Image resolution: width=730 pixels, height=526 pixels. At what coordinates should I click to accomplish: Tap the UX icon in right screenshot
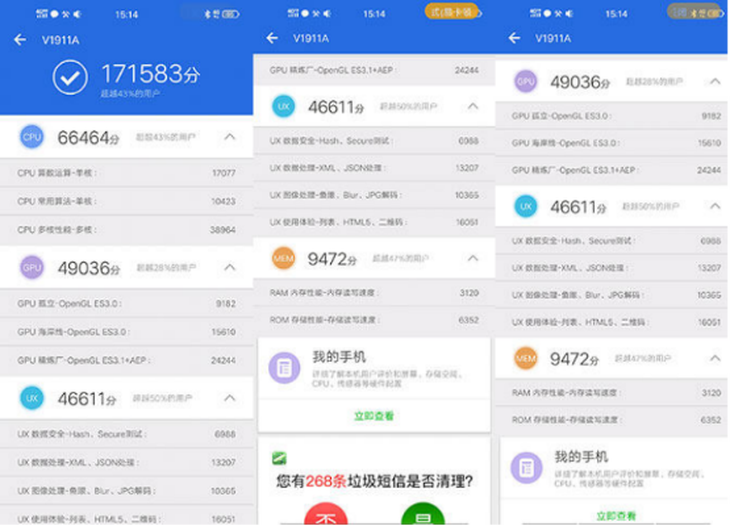[x=526, y=206]
